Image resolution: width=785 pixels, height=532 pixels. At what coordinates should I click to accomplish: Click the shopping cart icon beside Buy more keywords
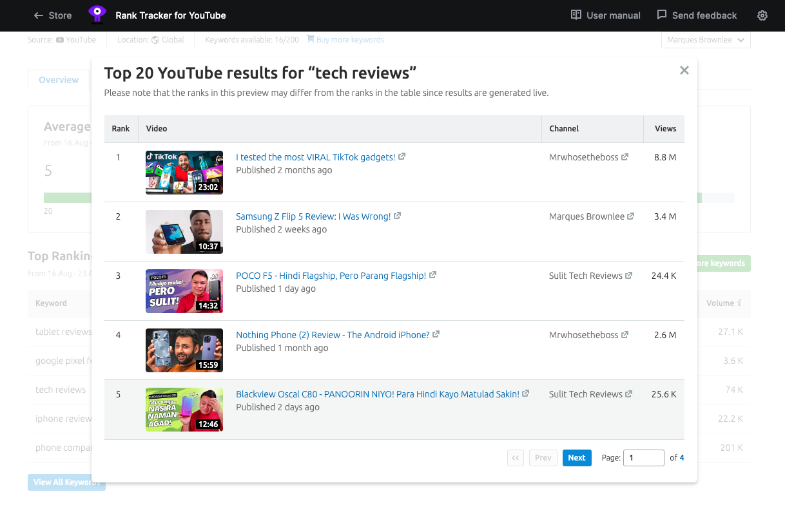click(310, 39)
